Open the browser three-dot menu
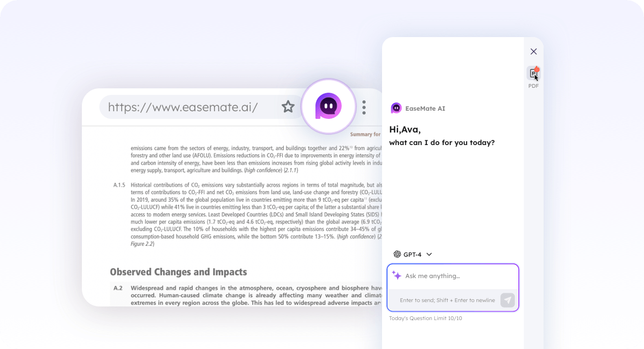 pyautogui.click(x=364, y=107)
